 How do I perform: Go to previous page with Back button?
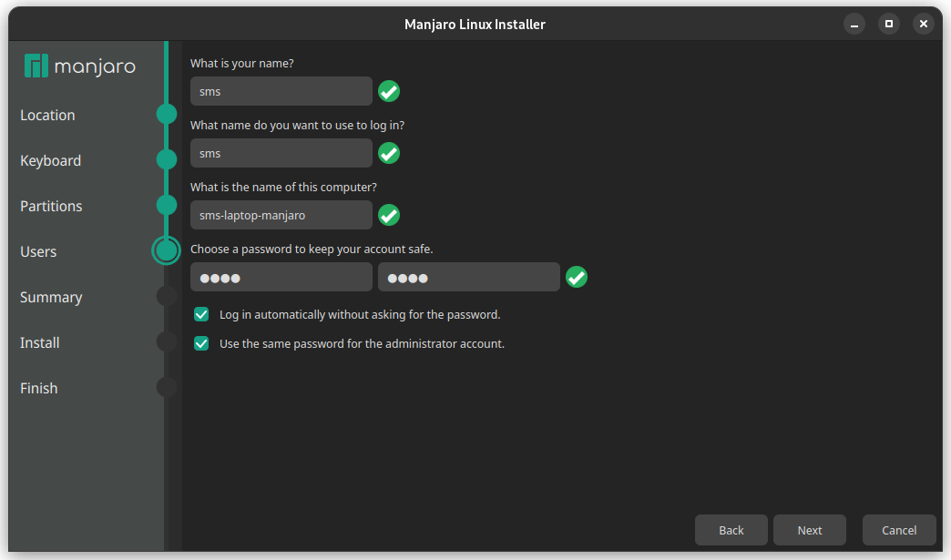click(x=731, y=530)
